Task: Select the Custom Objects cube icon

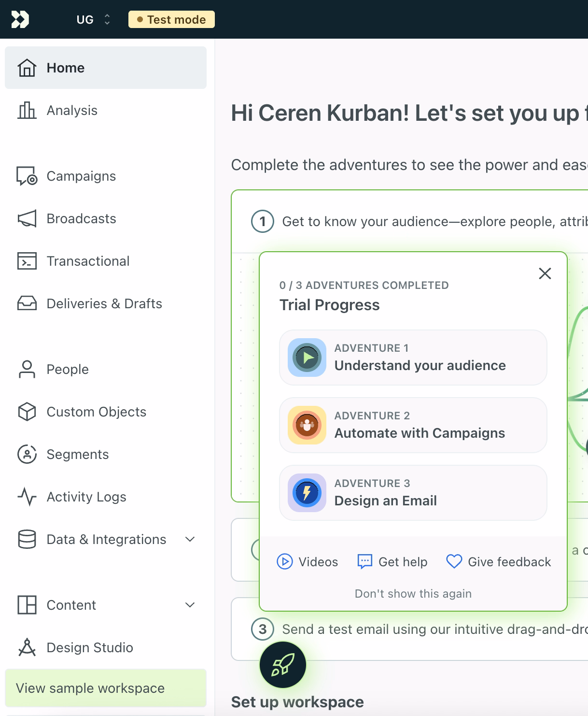Action: [x=28, y=412]
